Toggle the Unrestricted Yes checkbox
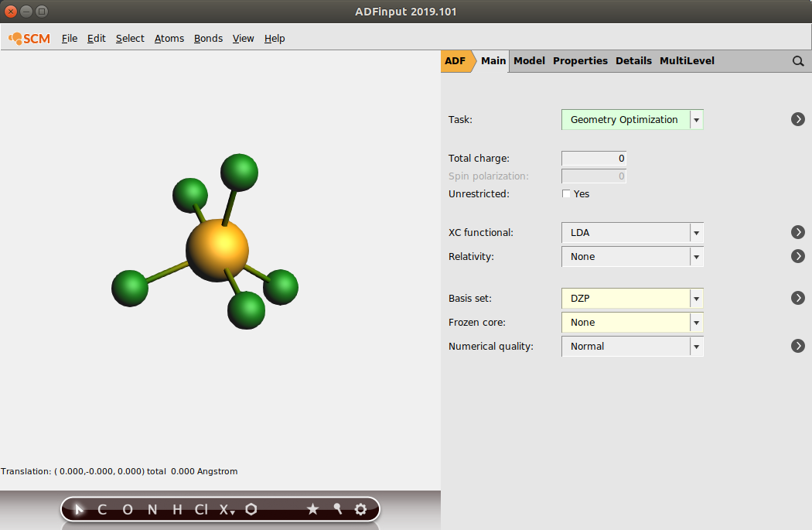 click(567, 193)
